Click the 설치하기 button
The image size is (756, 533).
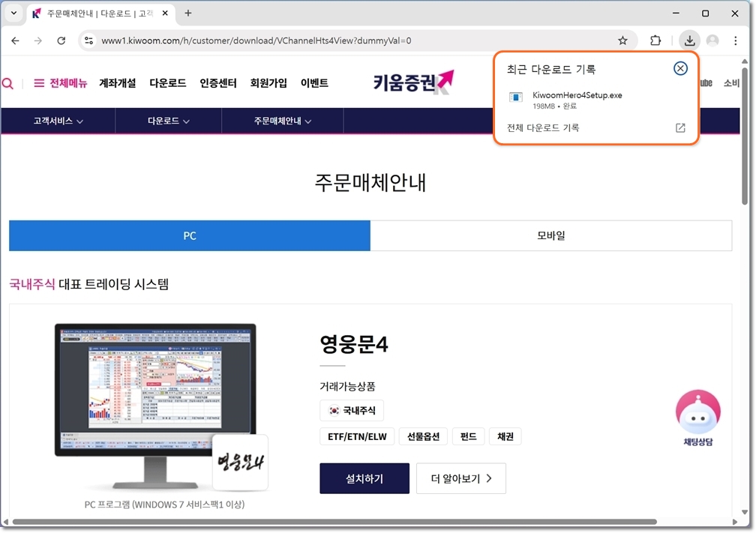[x=364, y=478]
